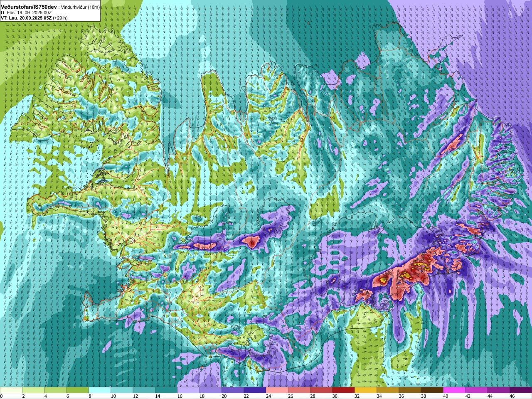Click the legend scale number 46

tap(512, 397)
